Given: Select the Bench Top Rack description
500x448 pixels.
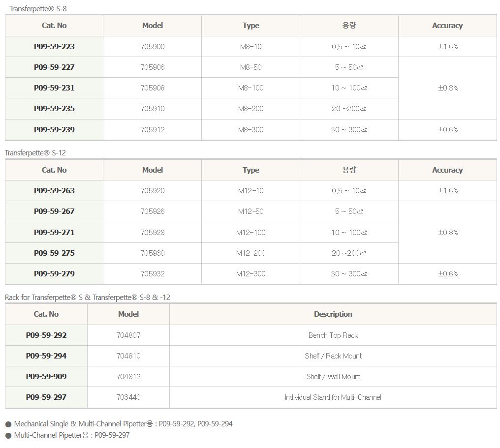Looking at the screenshot, I should [333, 335].
